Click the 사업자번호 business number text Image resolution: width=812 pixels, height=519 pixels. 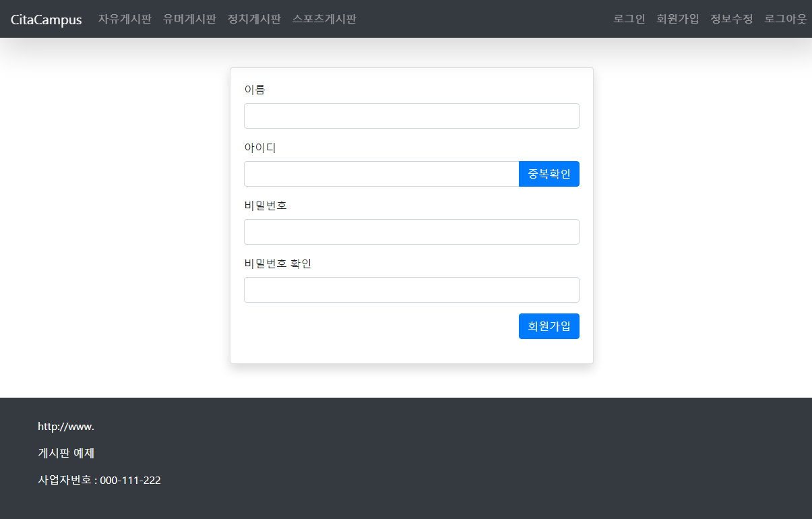pos(99,480)
